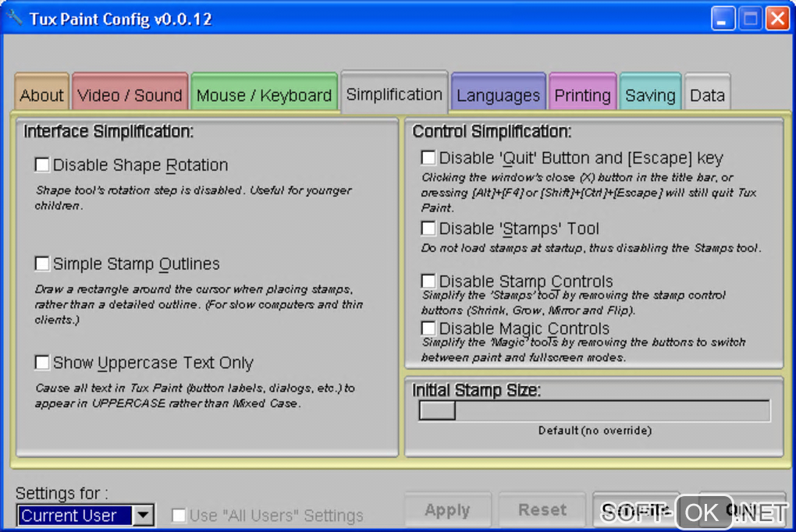Click the 'Interface Simplification:' heading
Image resolution: width=796 pixels, height=532 pixels.
pyautogui.click(x=108, y=132)
